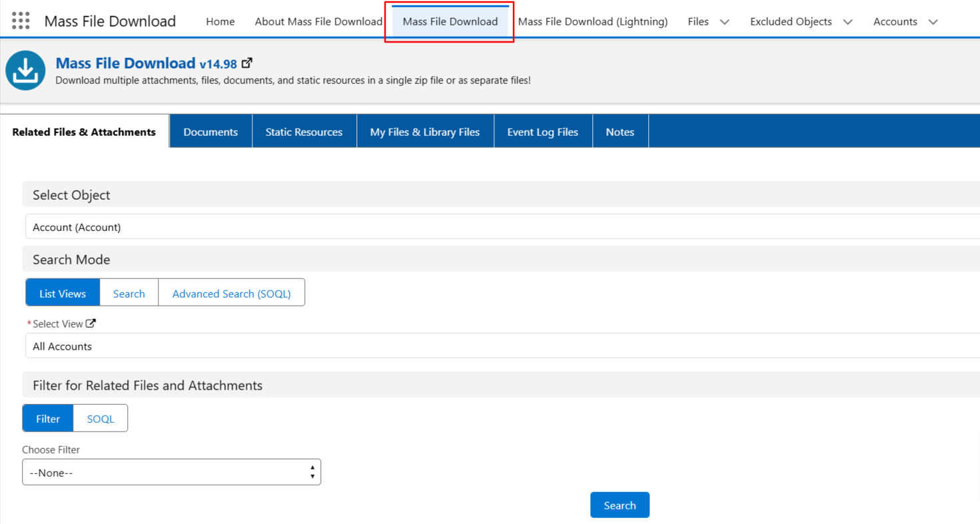Select Related Files & Attachments tab
The image size is (980, 524).
(x=84, y=132)
